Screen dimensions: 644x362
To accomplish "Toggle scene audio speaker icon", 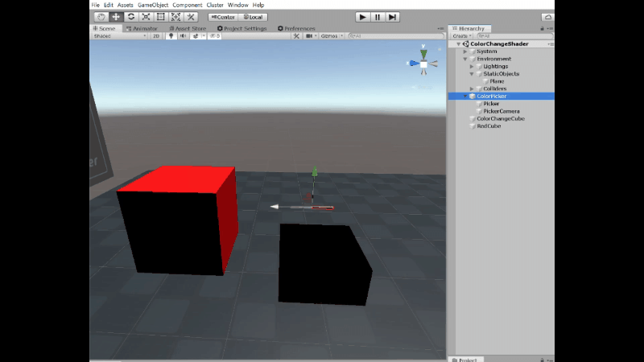I will click(184, 36).
